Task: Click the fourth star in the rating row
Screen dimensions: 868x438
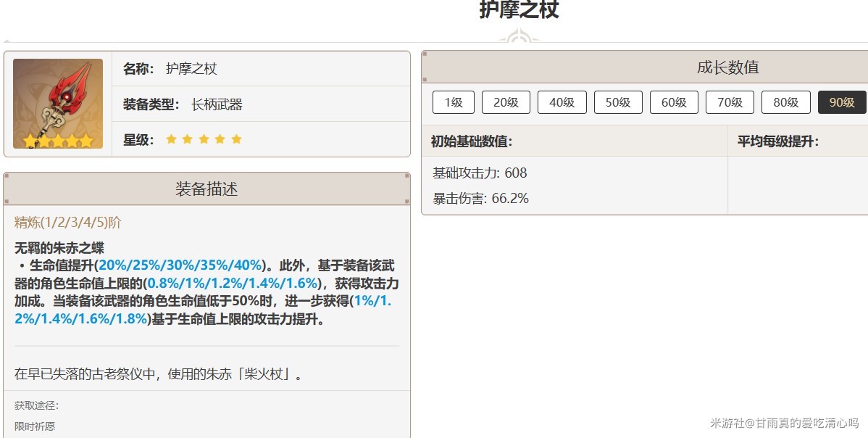Action: 221,139
